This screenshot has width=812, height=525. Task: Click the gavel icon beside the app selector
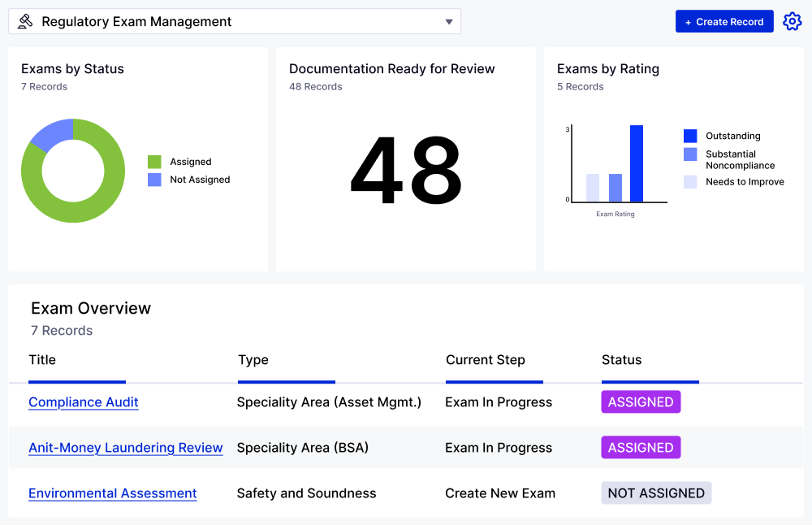tap(24, 21)
